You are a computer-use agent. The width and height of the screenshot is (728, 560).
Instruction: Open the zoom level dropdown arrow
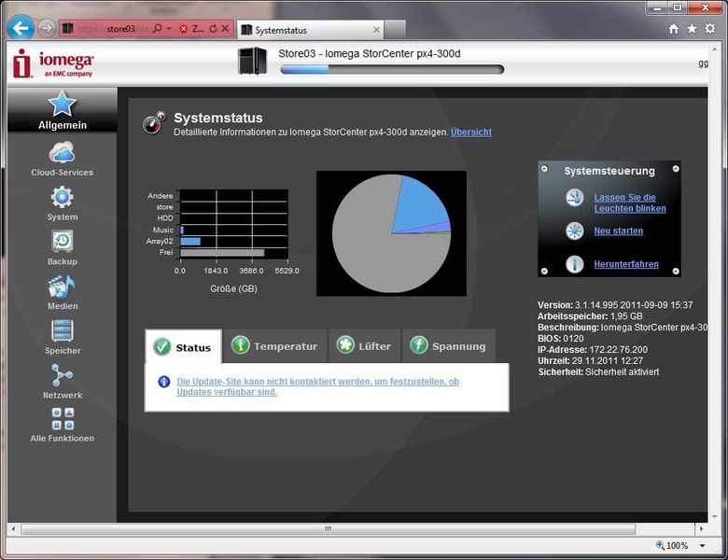click(703, 546)
